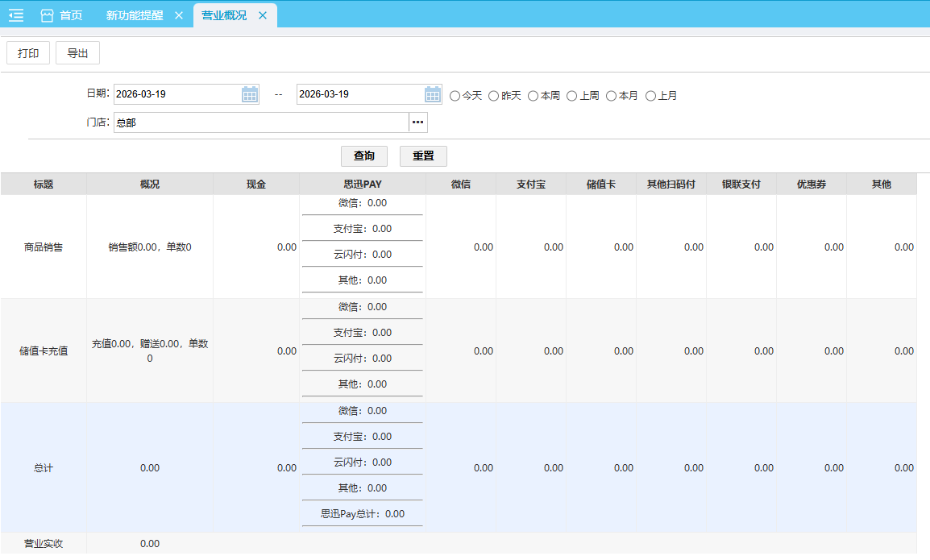Close the 新功能提醒 tab
This screenshot has width=930, height=560.
click(x=179, y=15)
